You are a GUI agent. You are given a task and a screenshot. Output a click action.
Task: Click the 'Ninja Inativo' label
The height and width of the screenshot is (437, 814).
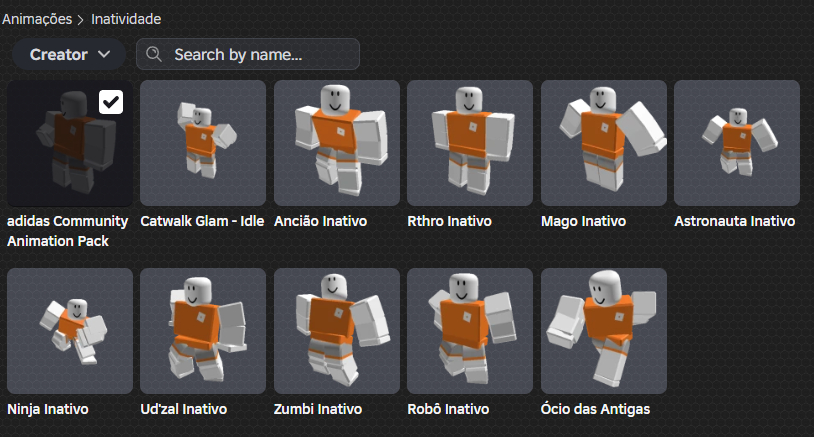point(48,409)
